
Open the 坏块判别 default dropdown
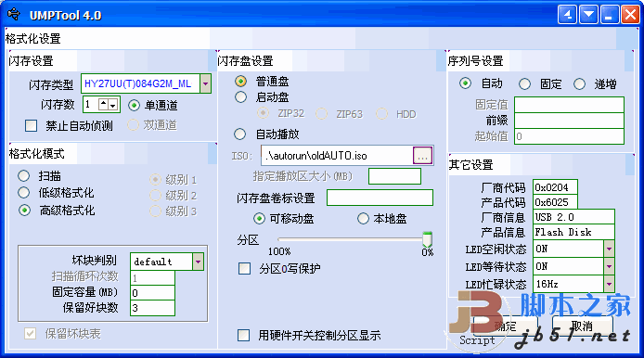pos(198,262)
